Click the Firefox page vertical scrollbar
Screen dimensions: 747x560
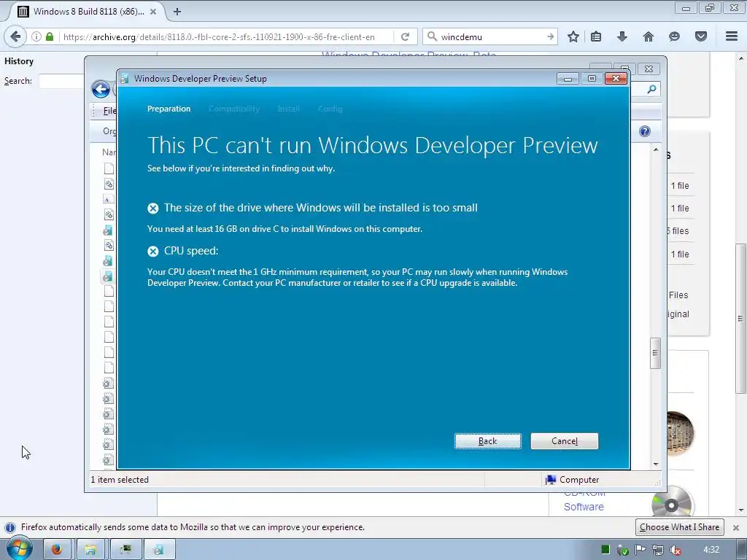coord(741,318)
